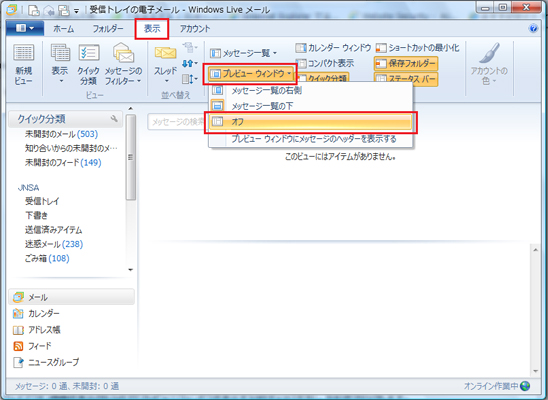Switch to the 表示 ribbon tab
Viewport: 548px width, 400px height.
pyautogui.click(x=152, y=29)
